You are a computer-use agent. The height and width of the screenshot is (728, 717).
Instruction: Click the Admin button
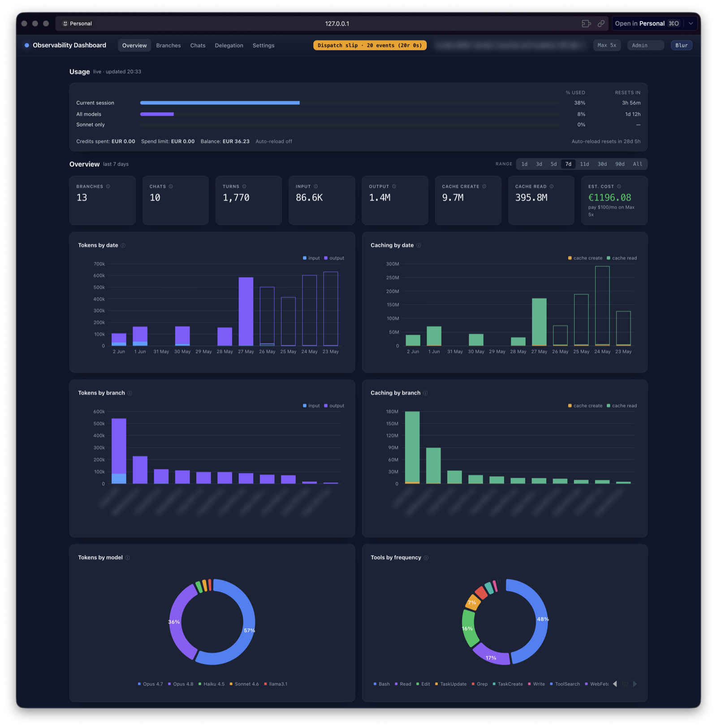tap(645, 45)
